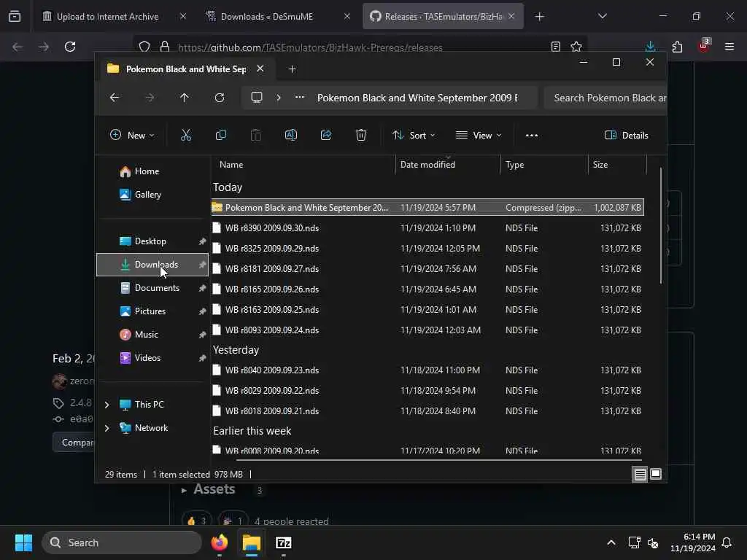Show hidden system tray icons
The width and height of the screenshot is (747, 560).
tap(611, 542)
